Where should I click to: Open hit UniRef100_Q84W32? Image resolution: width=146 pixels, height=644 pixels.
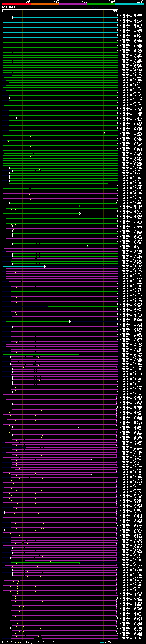click(x=131, y=65)
